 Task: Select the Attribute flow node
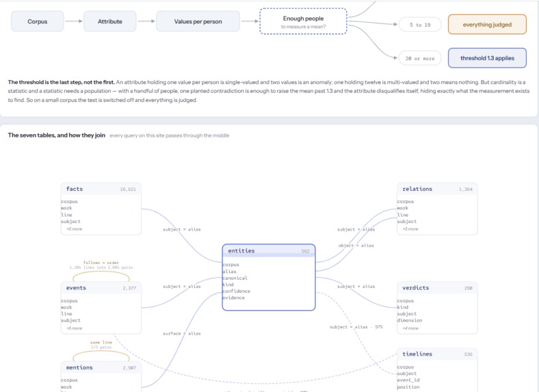[110, 21]
